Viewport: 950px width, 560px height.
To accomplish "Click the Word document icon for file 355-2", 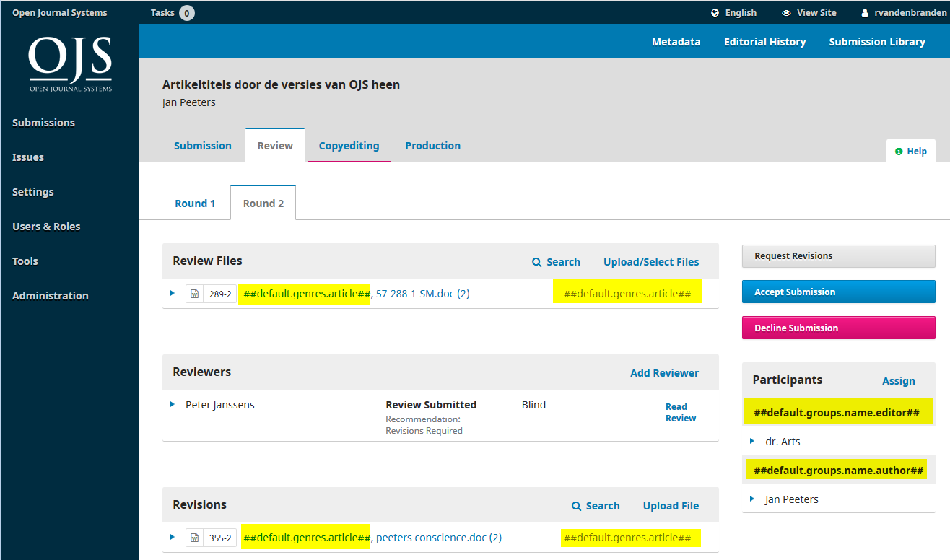I will click(194, 538).
